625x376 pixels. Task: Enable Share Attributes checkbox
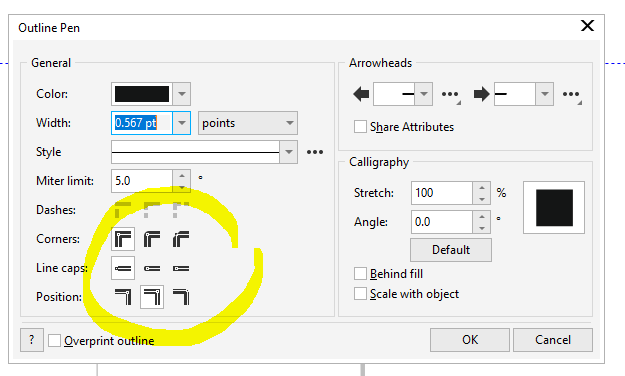tap(360, 127)
